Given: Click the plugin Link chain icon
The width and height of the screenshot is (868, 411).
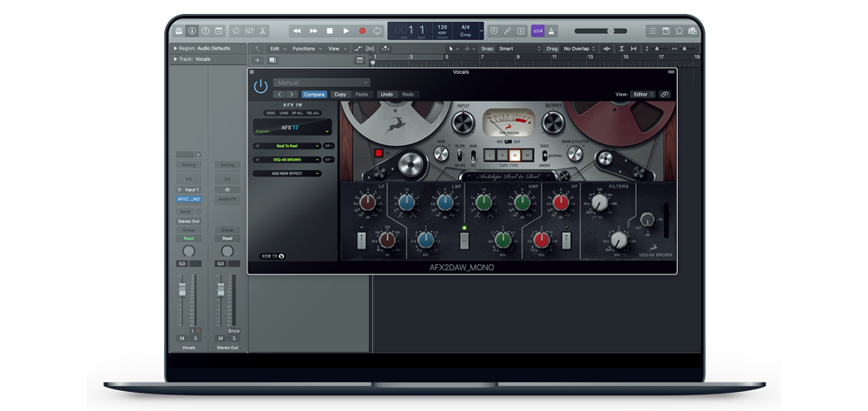Looking at the screenshot, I should tap(665, 94).
